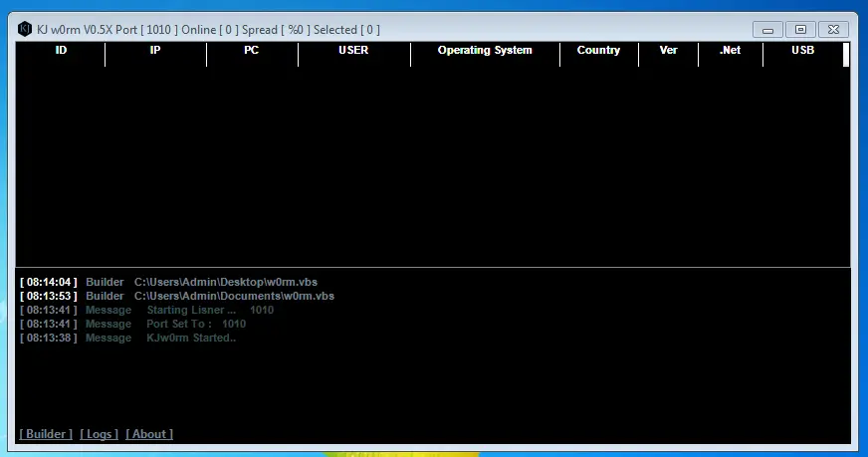Image resolution: width=868 pixels, height=457 pixels.
Task: Maximize the KJ w0rm window
Action: (x=800, y=30)
